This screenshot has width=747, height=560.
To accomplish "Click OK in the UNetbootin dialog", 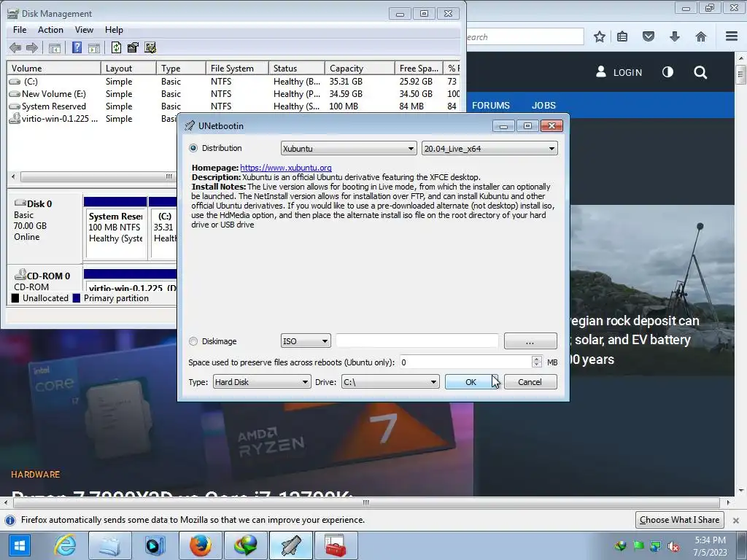I will (x=471, y=382).
